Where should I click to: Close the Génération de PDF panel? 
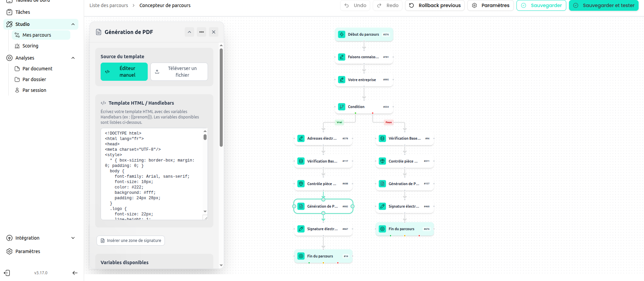(214, 32)
